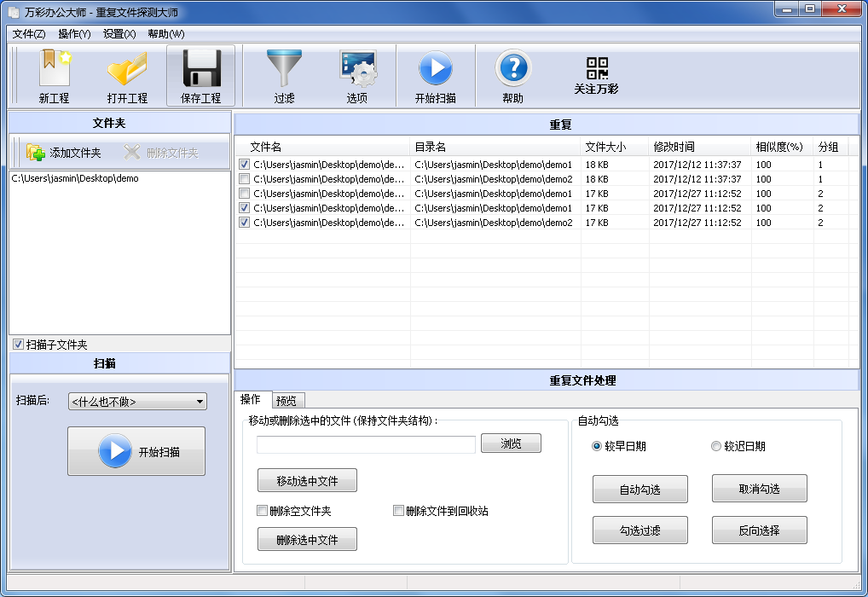Sort by the 文件大小 column header
This screenshot has height=597, width=868.
605,147
